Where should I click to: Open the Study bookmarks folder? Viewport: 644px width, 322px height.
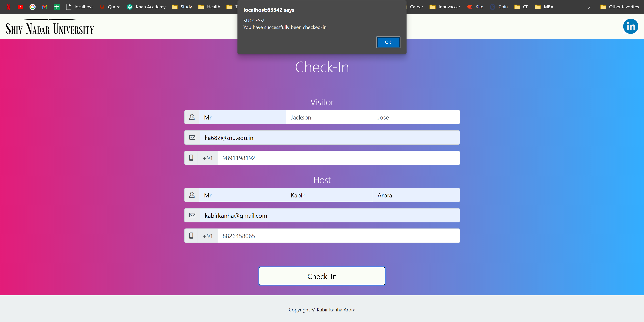click(182, 7)
